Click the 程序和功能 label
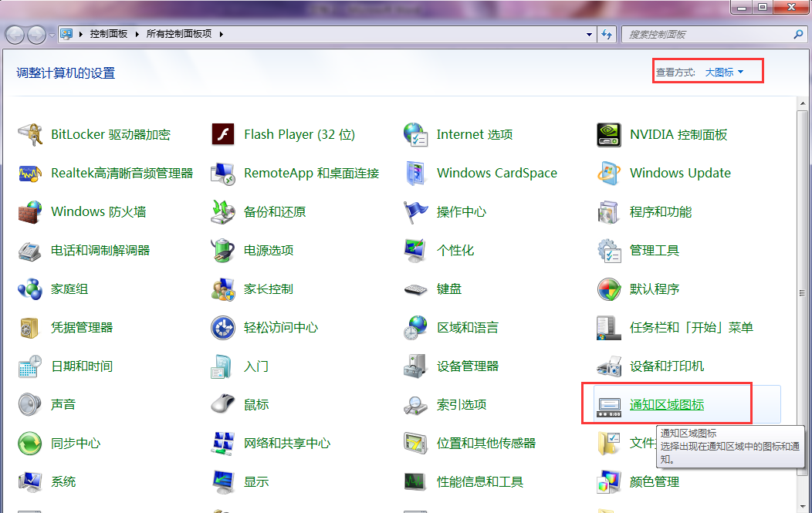The width and height of the screenshot is (812, 513). coord(660,211)
